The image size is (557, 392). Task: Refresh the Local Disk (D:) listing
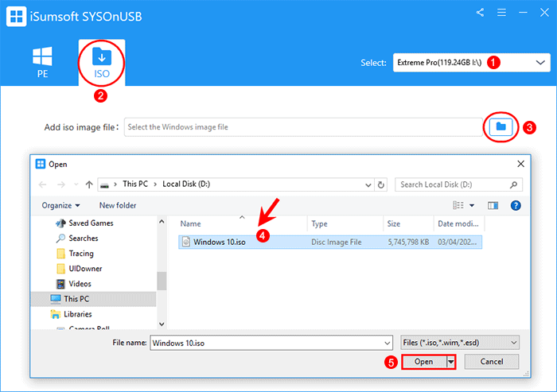pos(381,184)
